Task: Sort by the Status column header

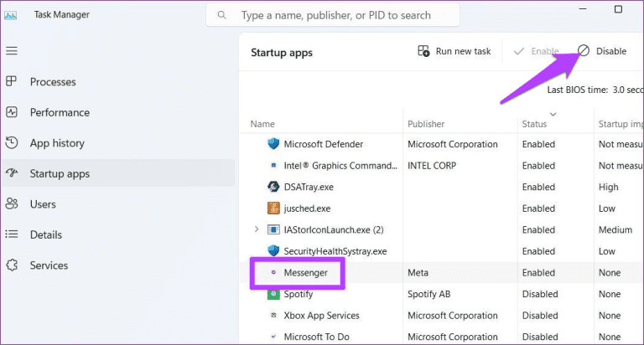Action: tap(534, 124)
